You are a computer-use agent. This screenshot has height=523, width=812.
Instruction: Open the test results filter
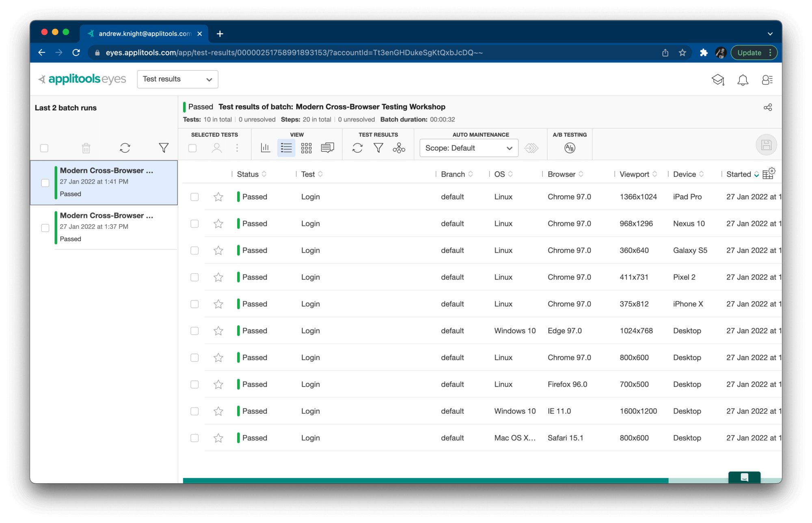click(x=378, y=148)
